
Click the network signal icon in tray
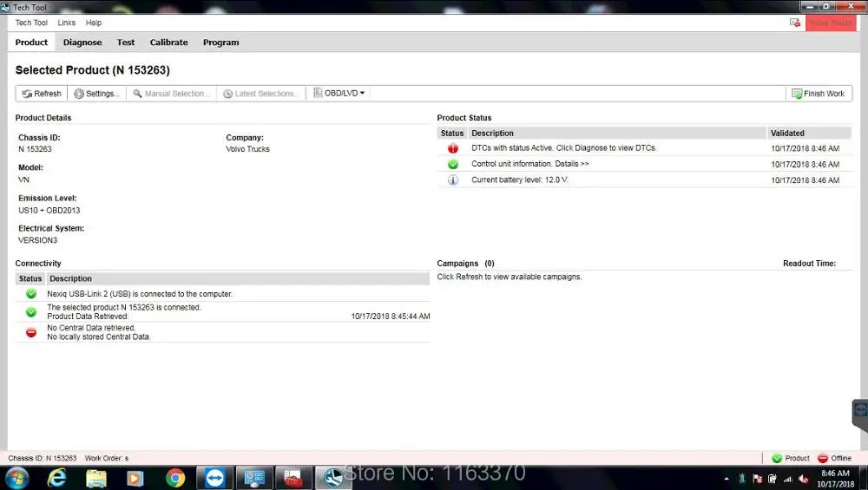coord(788,479)
